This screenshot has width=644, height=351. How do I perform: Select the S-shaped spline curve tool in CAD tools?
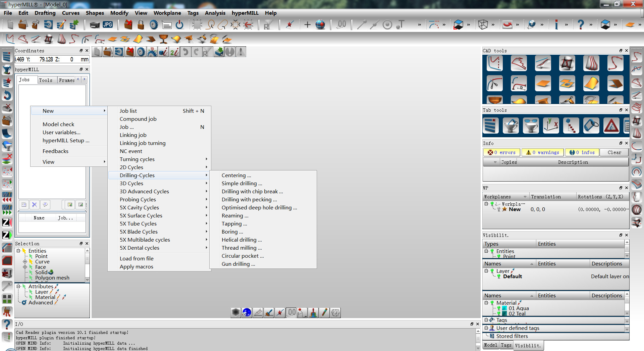point(615,63)
